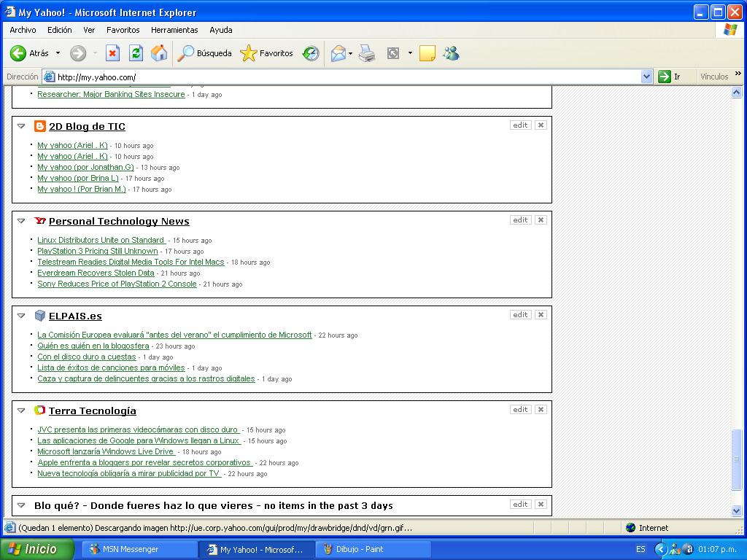Open link PlayStation 3 Pricing Still Unknown

pyautogui.click(x=98, y=251)
